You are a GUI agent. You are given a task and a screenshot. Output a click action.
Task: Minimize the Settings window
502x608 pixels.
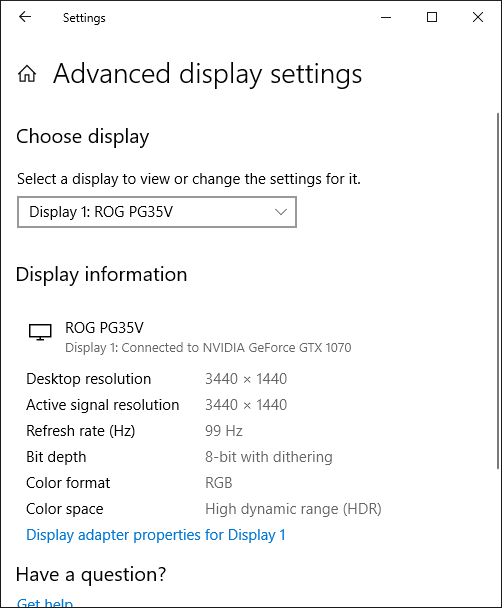pyautogui.click(x=386, y=17)
